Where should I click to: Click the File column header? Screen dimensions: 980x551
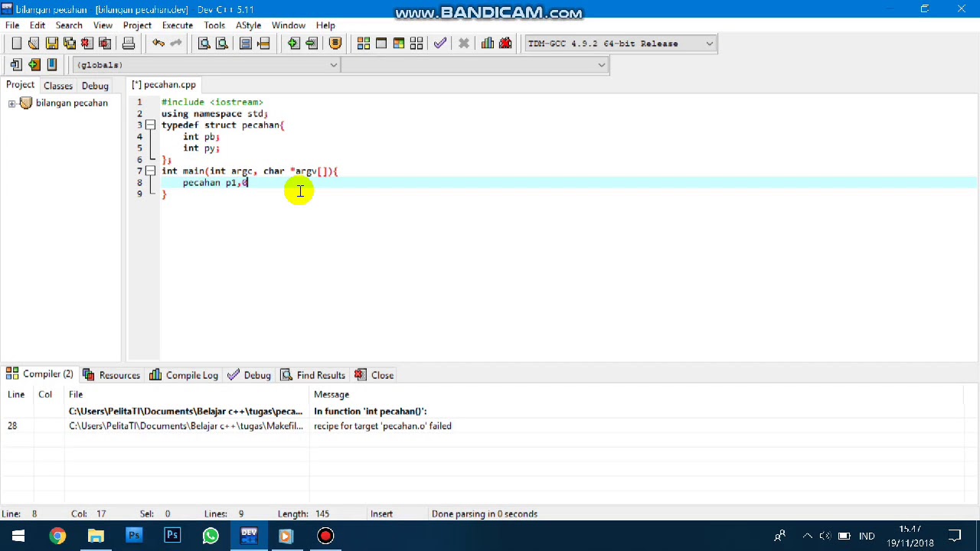(76, 394)
